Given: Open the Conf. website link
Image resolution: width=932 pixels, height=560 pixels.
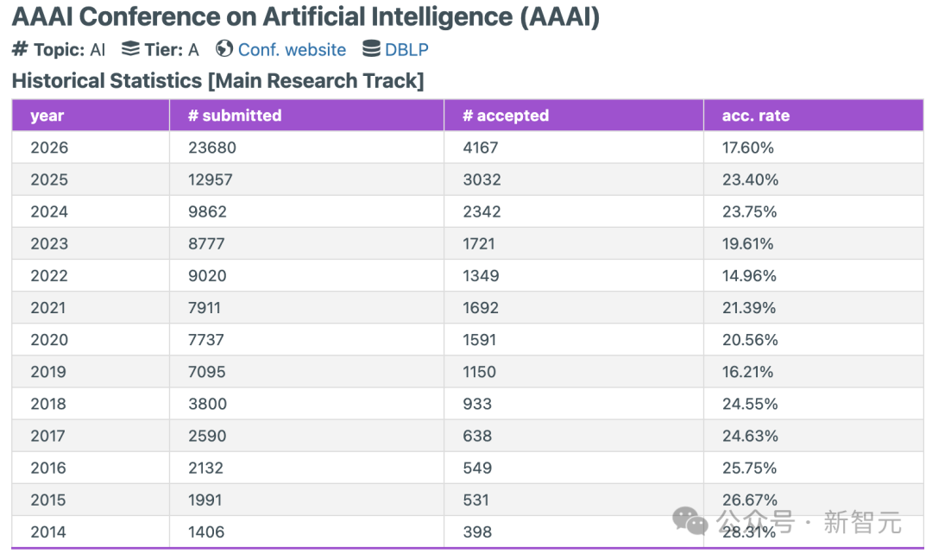Looking at the screenshot, I should point(292,50).
